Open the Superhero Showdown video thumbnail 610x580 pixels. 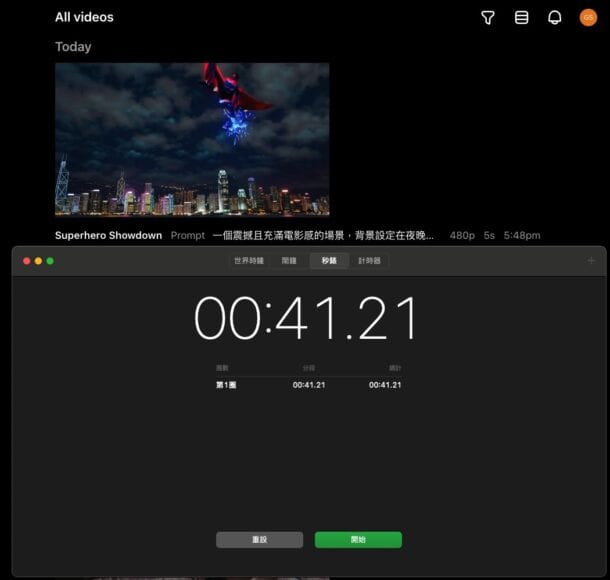pyautogui.click(x=192, y=139)
